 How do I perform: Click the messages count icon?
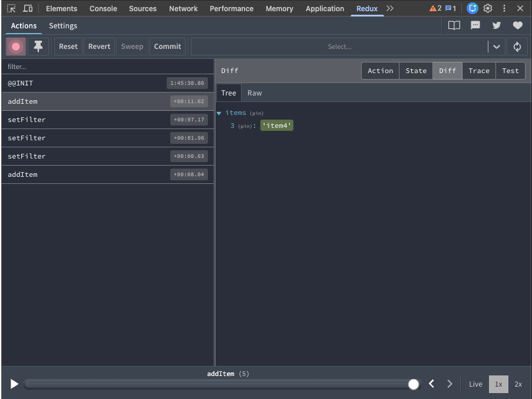pyautogui.click(x=451, y=8)
